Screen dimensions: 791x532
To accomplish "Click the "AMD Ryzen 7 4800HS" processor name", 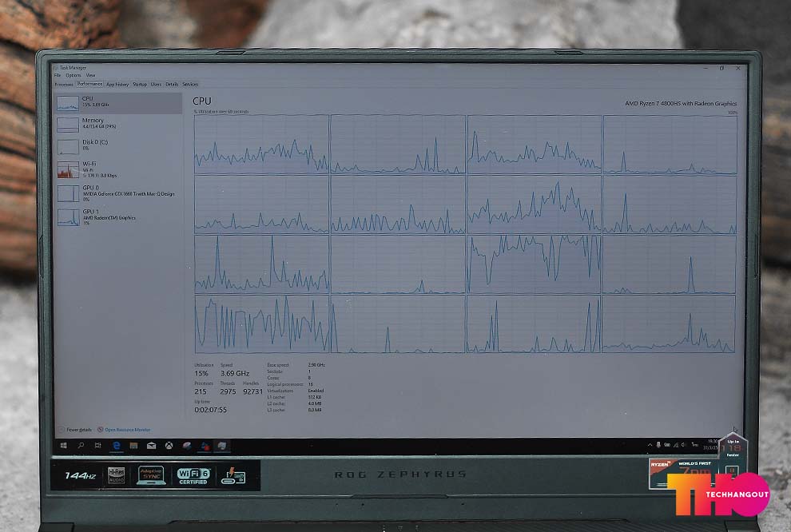I will pyautogui.click(x=681, y=103).
